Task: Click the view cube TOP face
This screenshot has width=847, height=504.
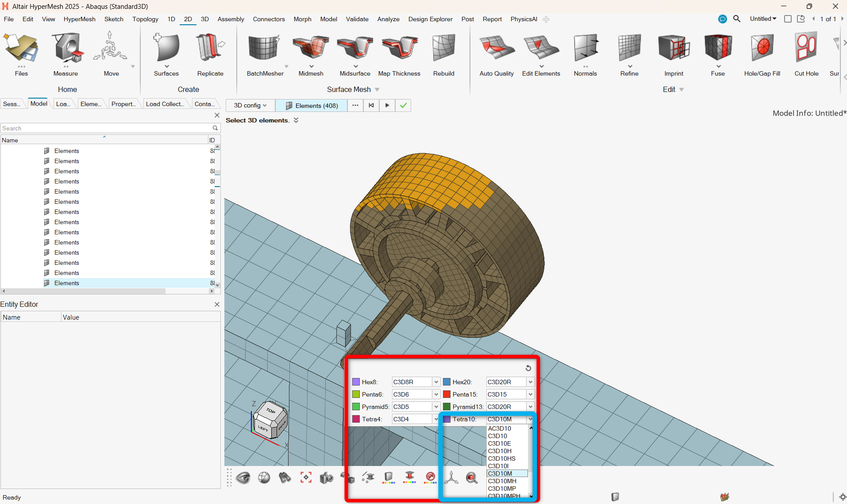Action: (x=271, y=411)
